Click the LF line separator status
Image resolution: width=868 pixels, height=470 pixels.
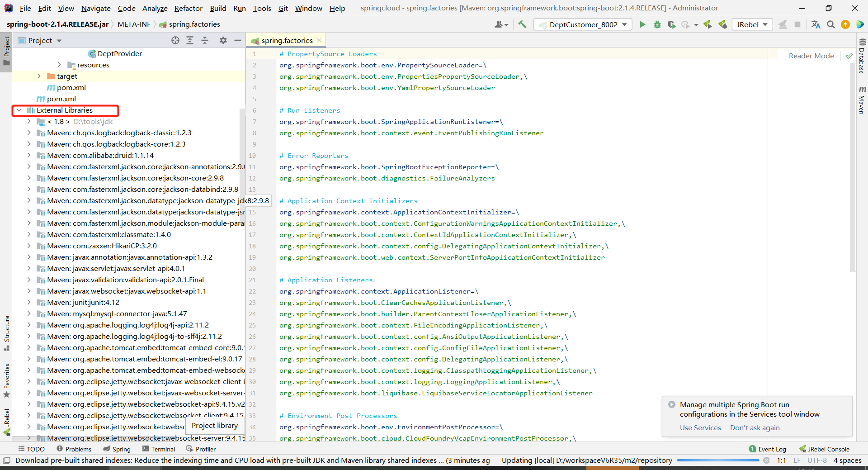797,461
